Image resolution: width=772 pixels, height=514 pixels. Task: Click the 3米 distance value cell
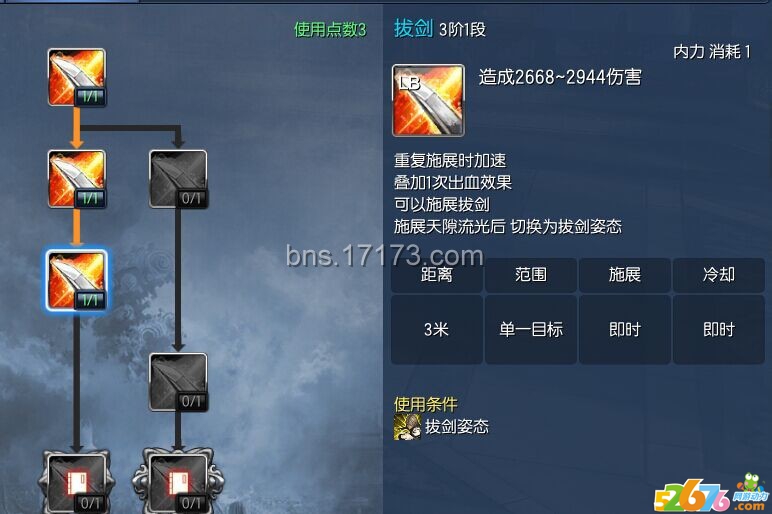437,329
